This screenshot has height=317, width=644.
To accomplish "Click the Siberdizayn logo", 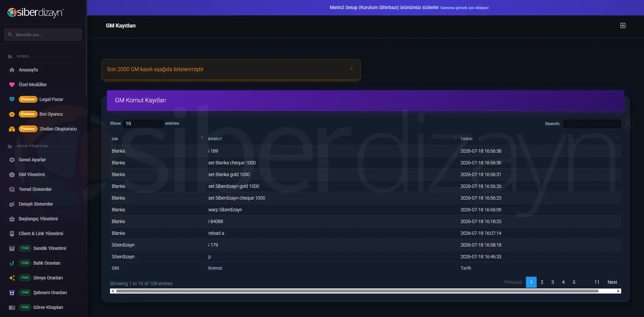I will point(36,12).
